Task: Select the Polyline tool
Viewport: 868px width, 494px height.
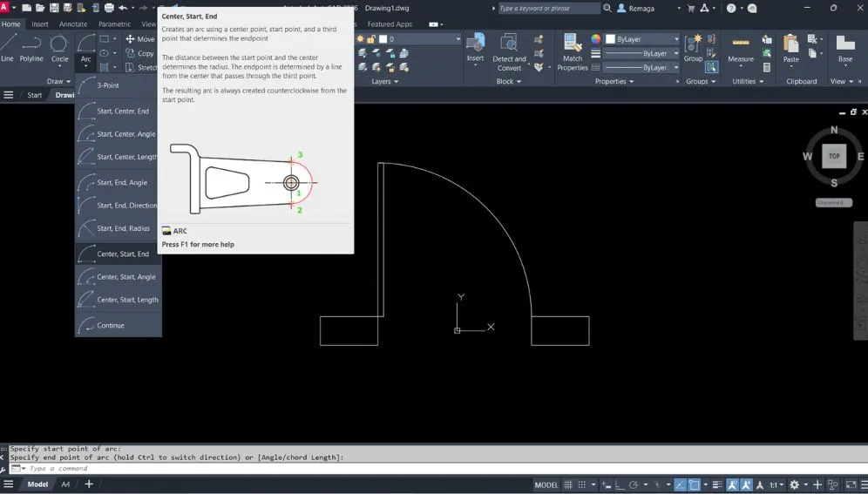Action: pos(31,47)
